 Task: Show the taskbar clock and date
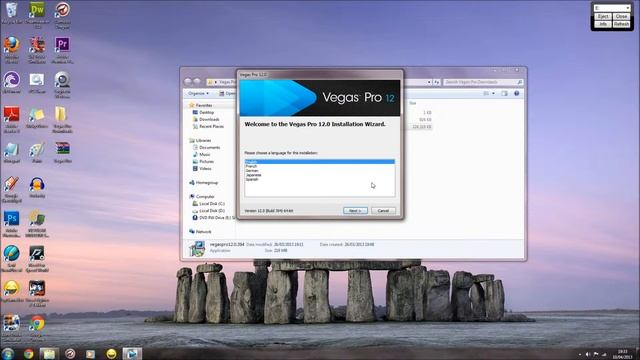point(622,354)
